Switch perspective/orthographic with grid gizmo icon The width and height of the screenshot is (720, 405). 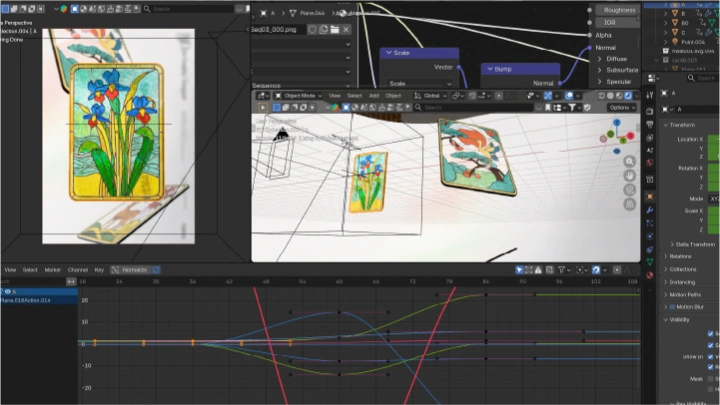point(630,205)
